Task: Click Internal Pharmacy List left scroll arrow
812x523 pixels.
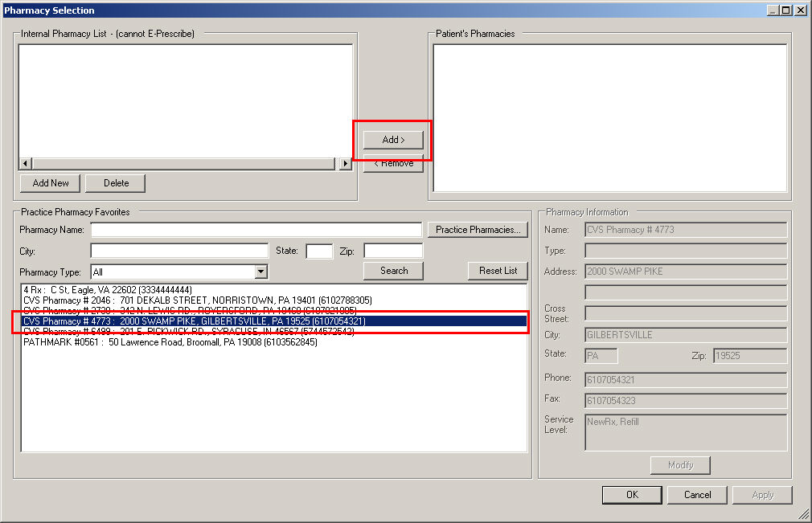Action: point(25,163)
